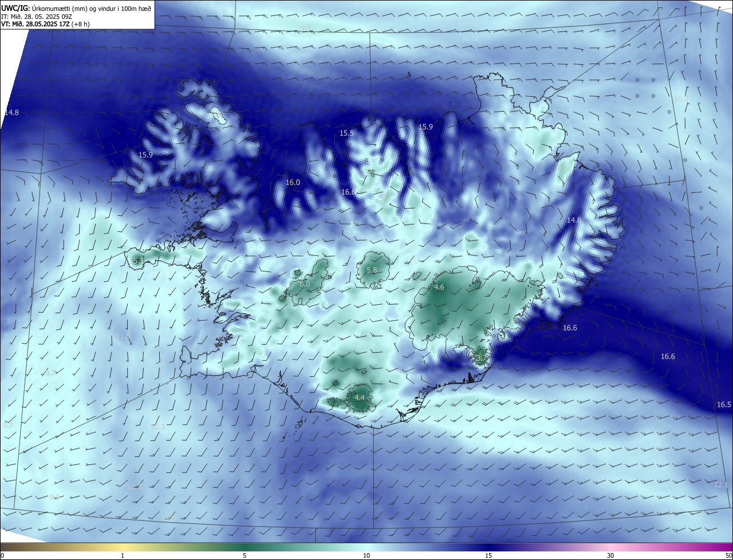Click the 4.6 value on the large glacier
This screenshot has width=733, height=560.
439,287
